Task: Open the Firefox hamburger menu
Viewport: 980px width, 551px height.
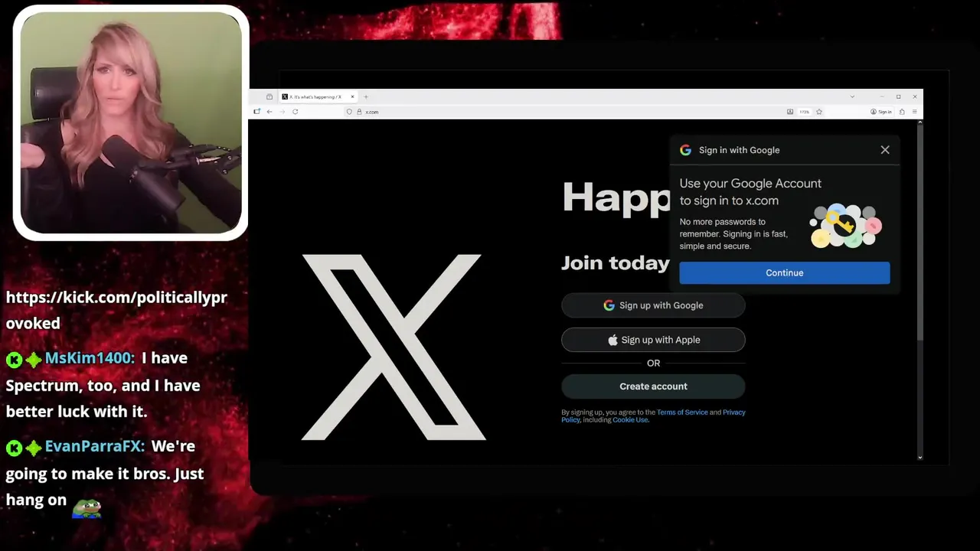Action: (914, 112)
